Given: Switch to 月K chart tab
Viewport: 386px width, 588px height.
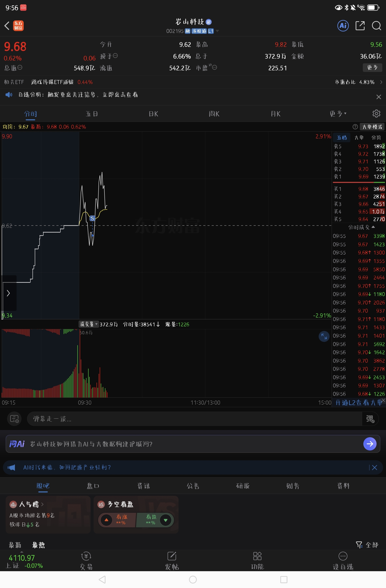Looking at the screenshot, I should [276, 114].
